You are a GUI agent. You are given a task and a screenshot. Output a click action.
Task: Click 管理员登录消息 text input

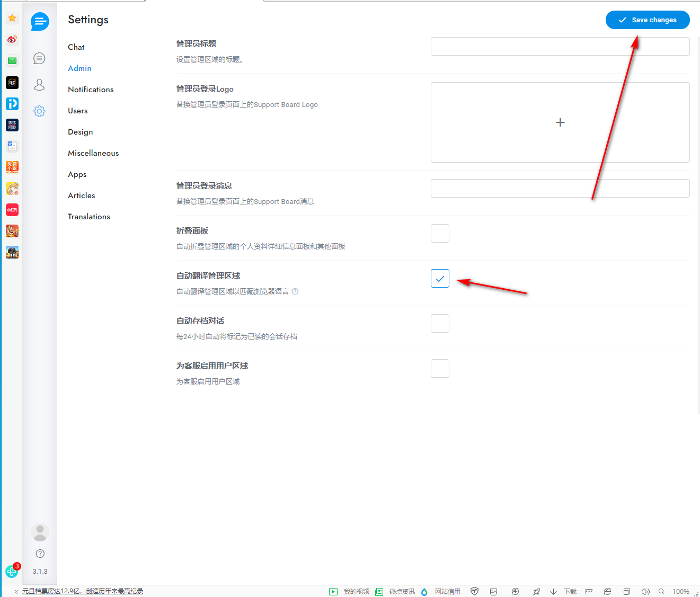pos(560,188)
